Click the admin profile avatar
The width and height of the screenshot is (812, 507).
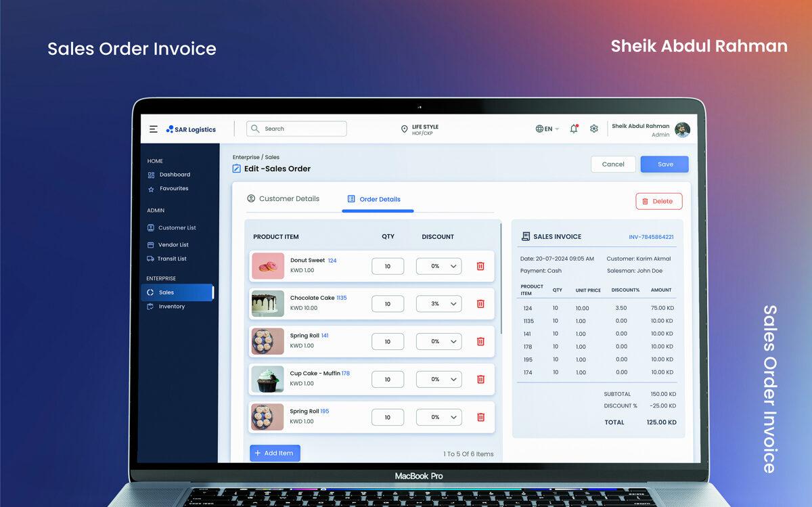pos(682,129)
